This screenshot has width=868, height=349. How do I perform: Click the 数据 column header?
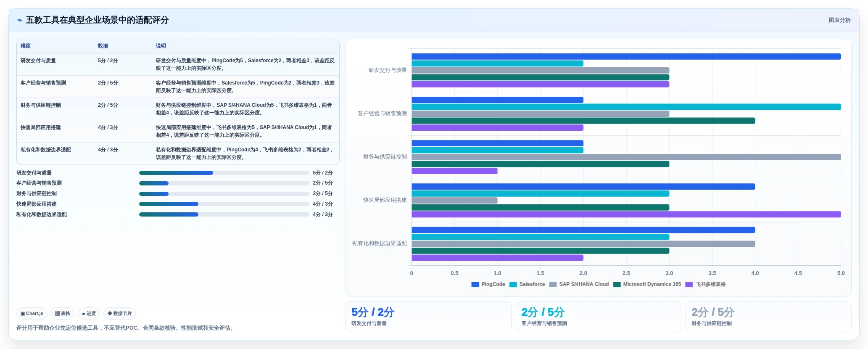pos(103,46)
